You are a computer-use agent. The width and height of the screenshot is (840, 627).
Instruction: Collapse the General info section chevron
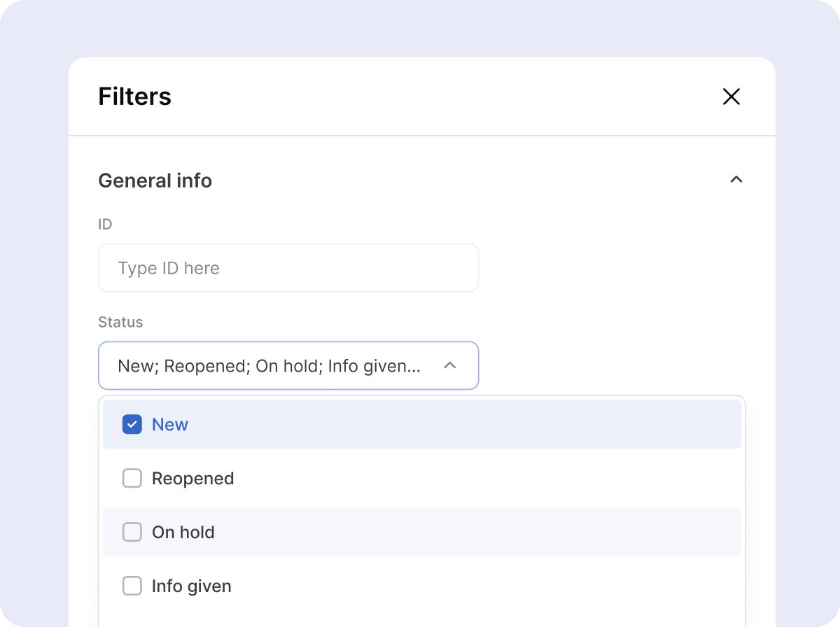(736, 180)
